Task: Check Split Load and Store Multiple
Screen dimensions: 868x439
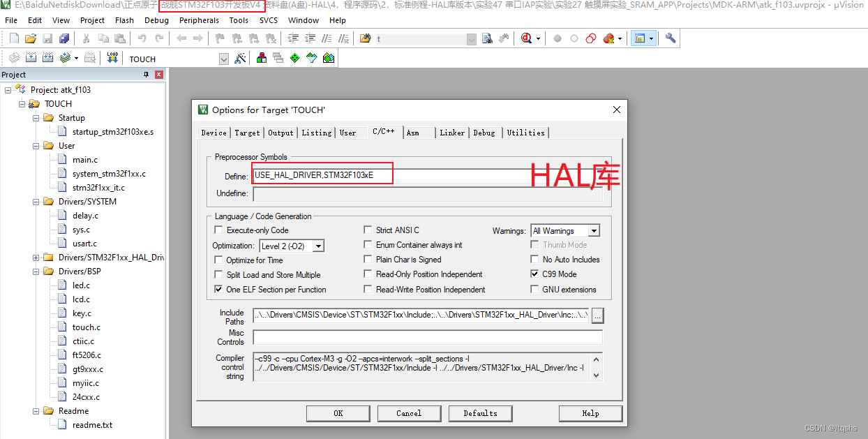Action: [x=219, y=275]
